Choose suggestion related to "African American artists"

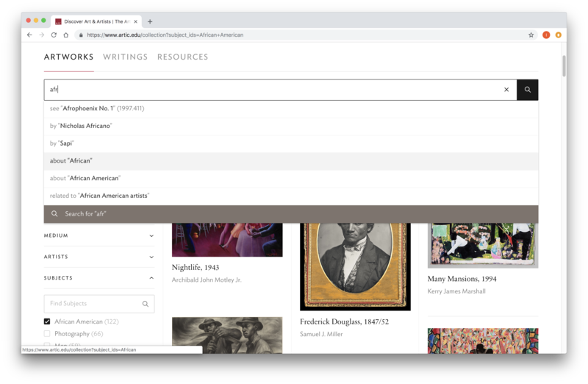[291, 196]
